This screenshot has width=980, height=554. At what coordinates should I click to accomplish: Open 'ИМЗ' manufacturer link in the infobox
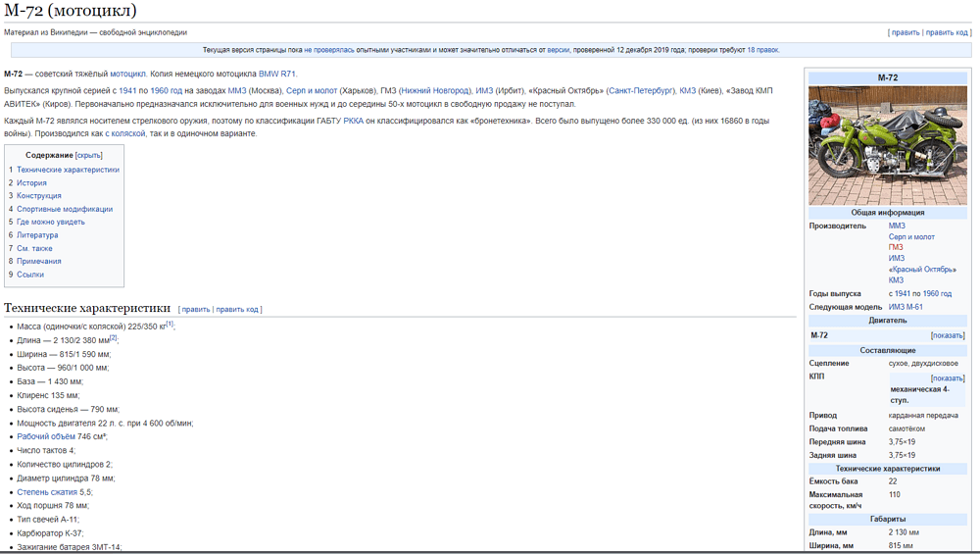point(897,258)
